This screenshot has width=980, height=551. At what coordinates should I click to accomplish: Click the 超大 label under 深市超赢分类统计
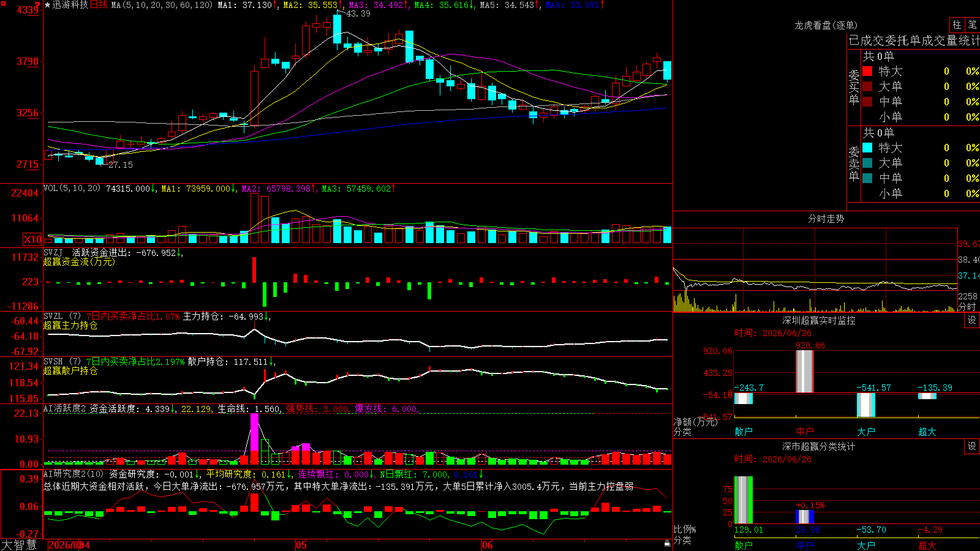click(927, 545)
